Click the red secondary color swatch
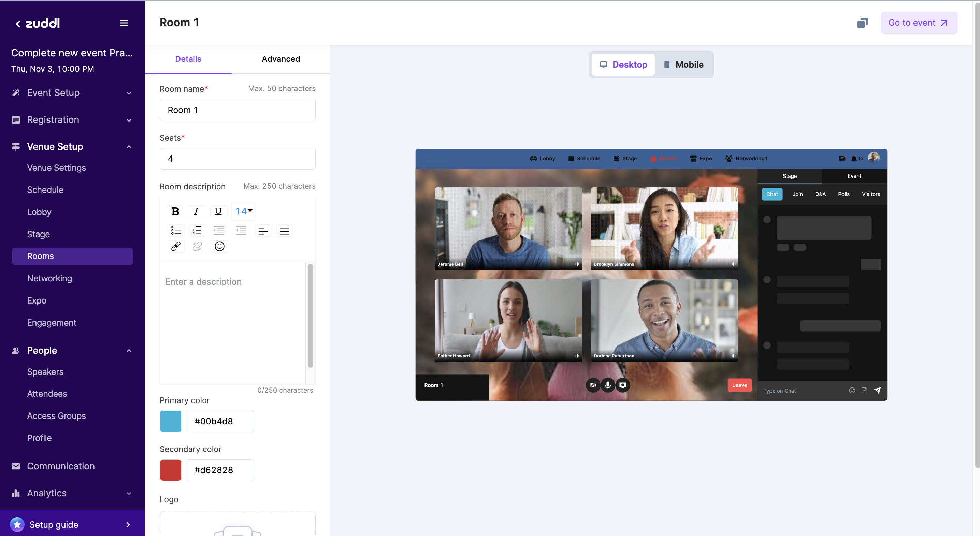The width and height of the screenshot is (980, 536). click(171, 470)
